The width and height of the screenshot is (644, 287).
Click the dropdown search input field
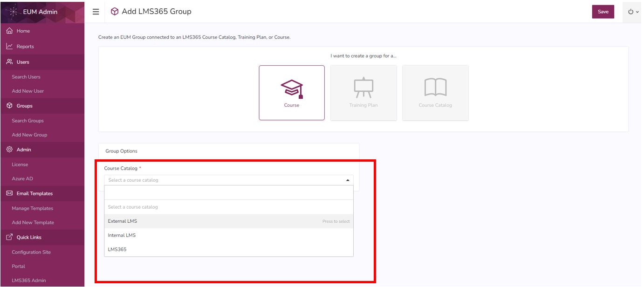tap(229, 192)
